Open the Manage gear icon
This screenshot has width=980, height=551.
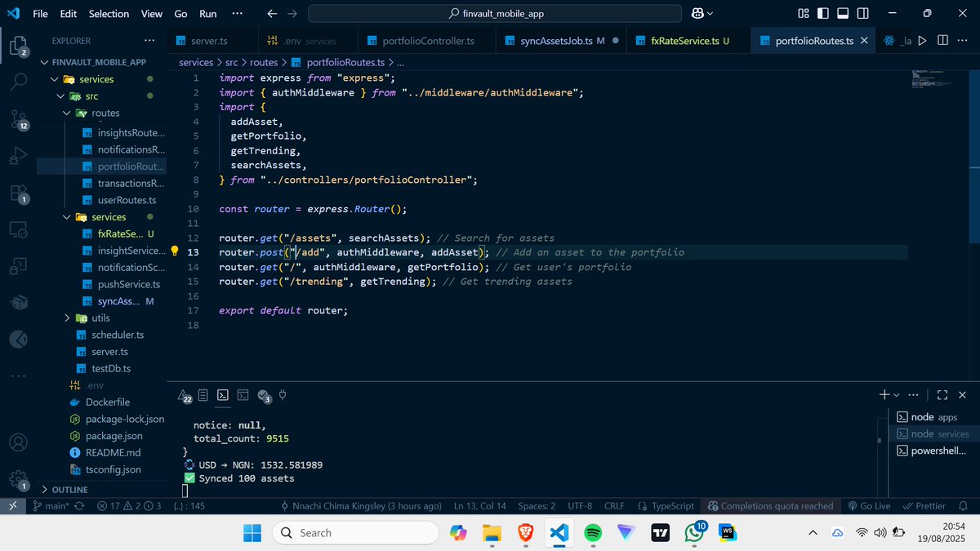coord(18,479)
